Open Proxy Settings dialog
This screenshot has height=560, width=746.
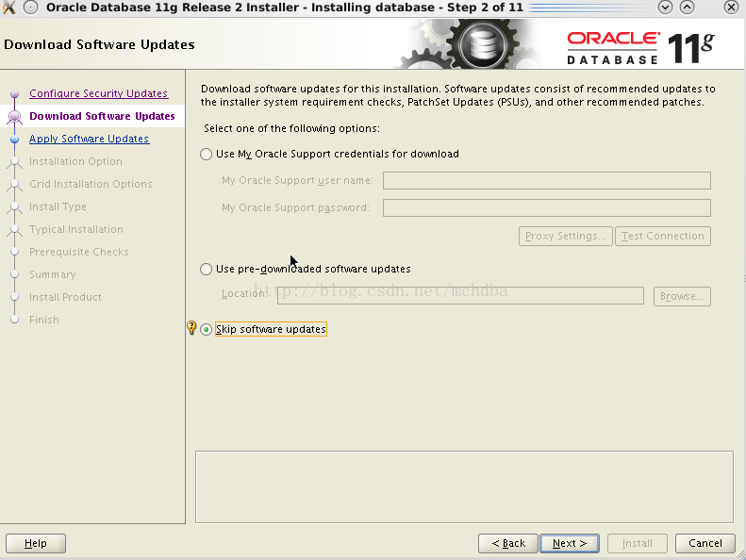pyautogui.click(x=565, y=236)
